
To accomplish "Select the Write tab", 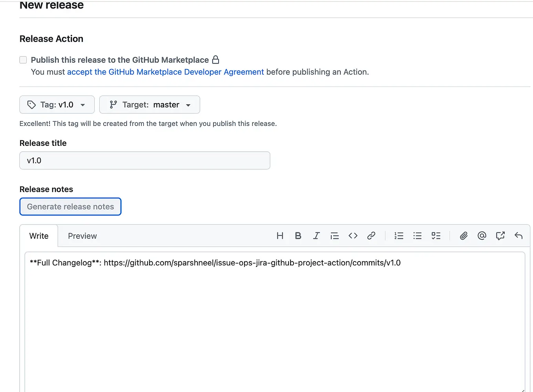I will click(x=38, y=236).
